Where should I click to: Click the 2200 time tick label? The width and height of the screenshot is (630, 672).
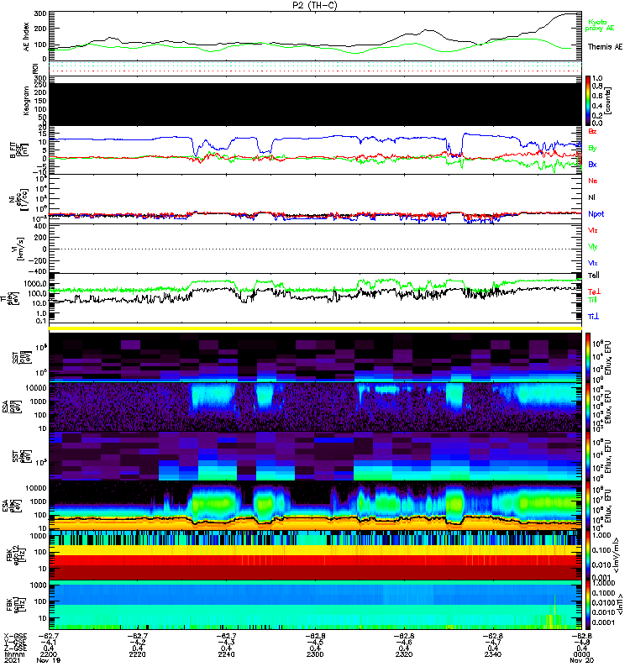coord(49,655)
